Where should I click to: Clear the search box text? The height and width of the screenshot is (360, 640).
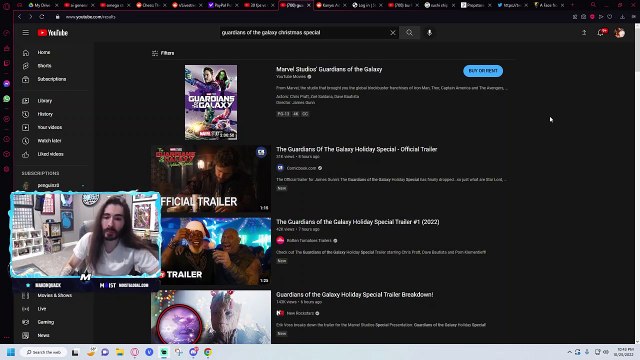coord(393,33)
